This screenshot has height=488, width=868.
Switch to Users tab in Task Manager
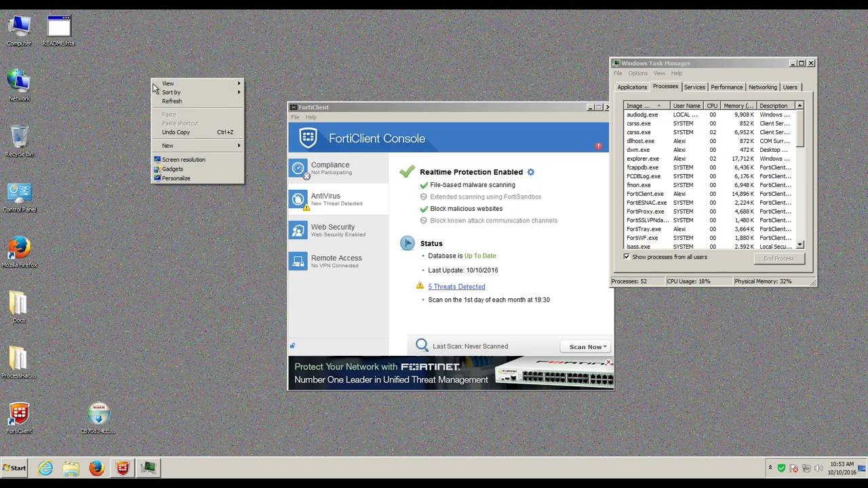coord(790,87)
